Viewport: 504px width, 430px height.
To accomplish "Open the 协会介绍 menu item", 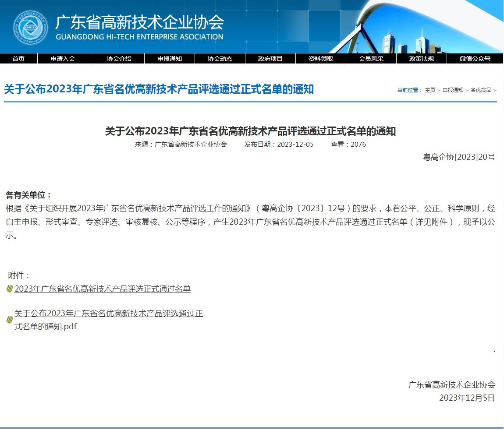I will click(x=119, y=59).
